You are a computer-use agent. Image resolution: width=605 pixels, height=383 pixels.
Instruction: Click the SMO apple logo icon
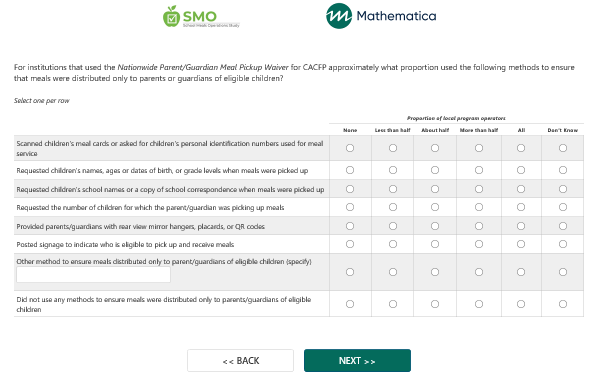point(171,17)
